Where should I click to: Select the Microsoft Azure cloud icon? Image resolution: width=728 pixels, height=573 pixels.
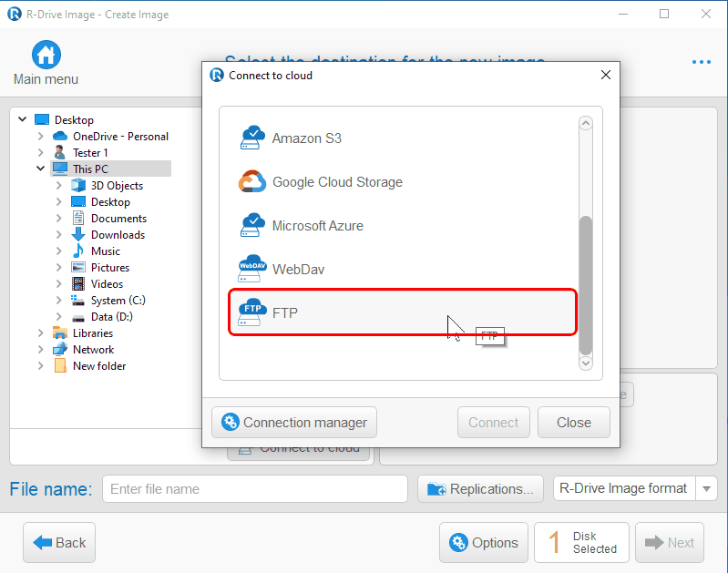point(252,225)
